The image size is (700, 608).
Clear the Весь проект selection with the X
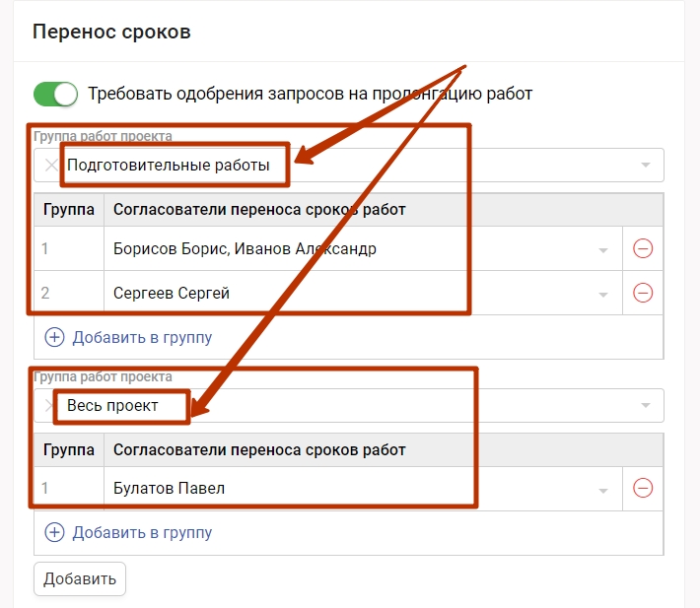point(49,405)
